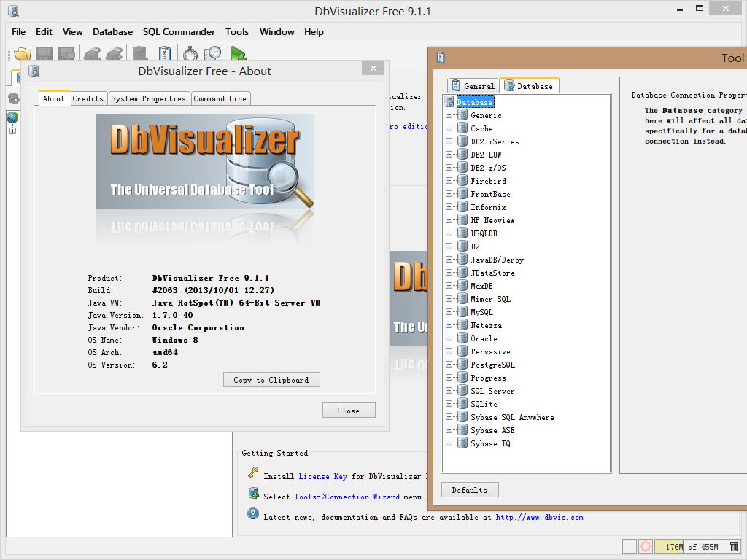This screenshot has width=747, height=560.
Task: Click the DbVisualizer main window title icon
Action: tap(13, 11)
